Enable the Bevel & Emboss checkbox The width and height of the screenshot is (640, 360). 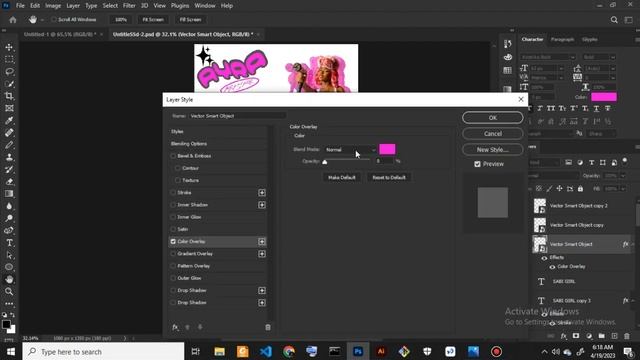pos(173,156)
